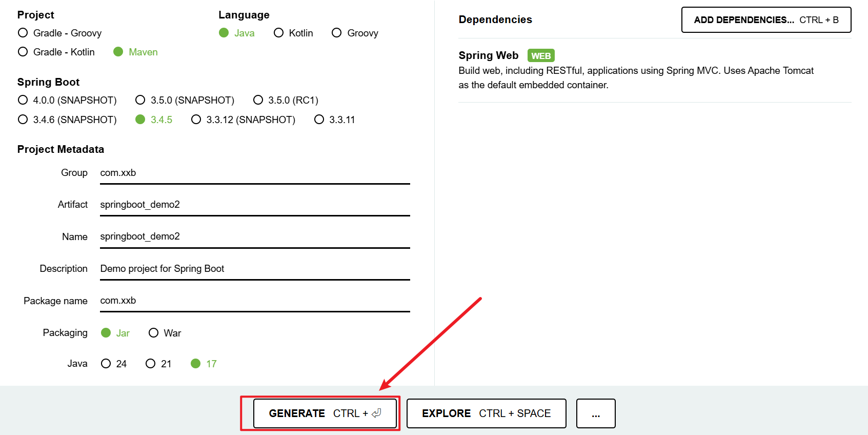
Task: Edit the Name field
Action: [x=255, y=236]
